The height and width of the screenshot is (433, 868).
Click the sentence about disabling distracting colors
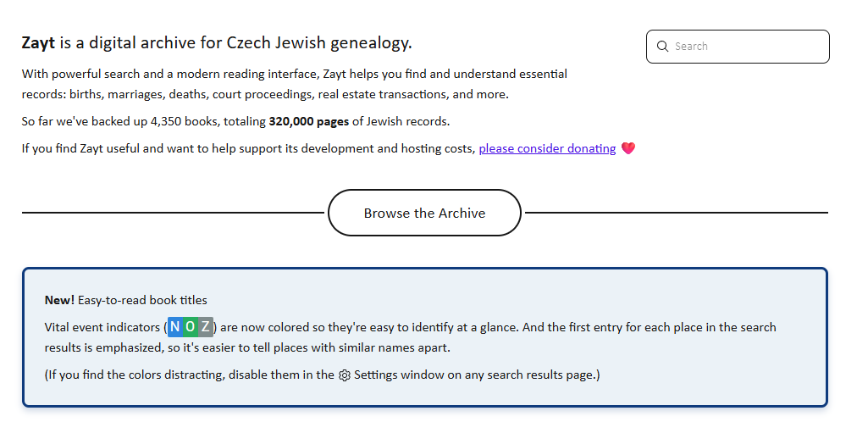[322, 375]
